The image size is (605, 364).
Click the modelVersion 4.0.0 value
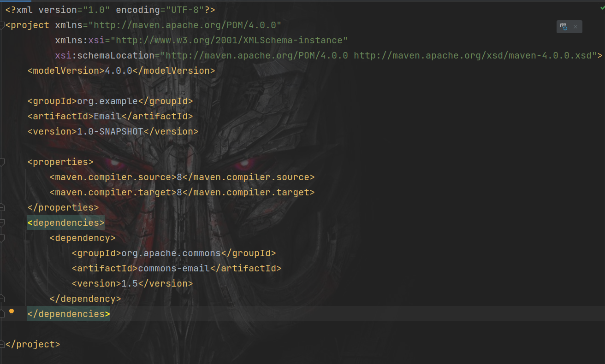pyautogui.click(x=119, y=70)
